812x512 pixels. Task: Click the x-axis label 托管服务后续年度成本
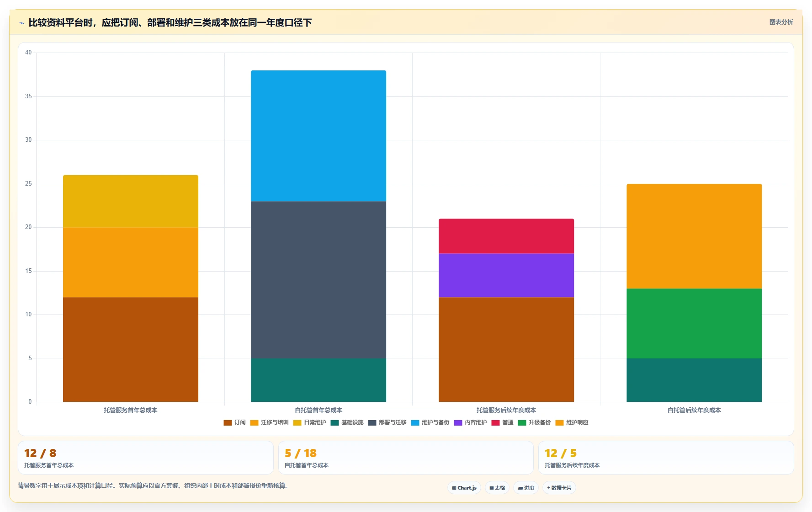[506, 410]
